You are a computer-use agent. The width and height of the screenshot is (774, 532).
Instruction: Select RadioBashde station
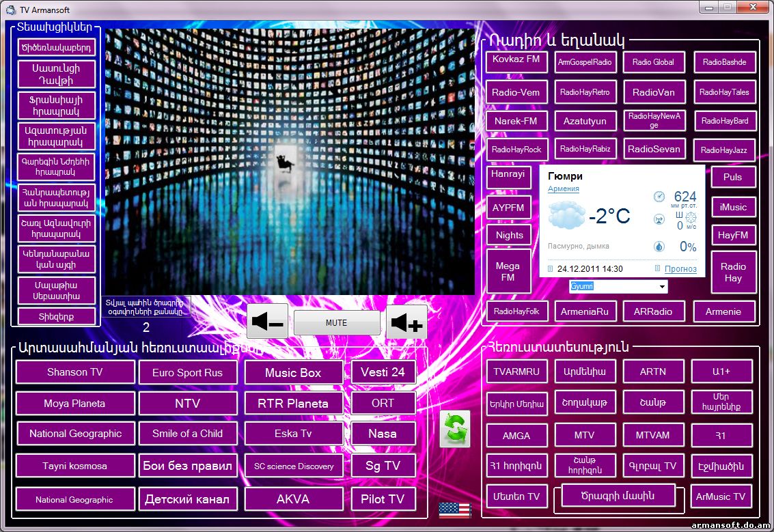tap(724, 62)
